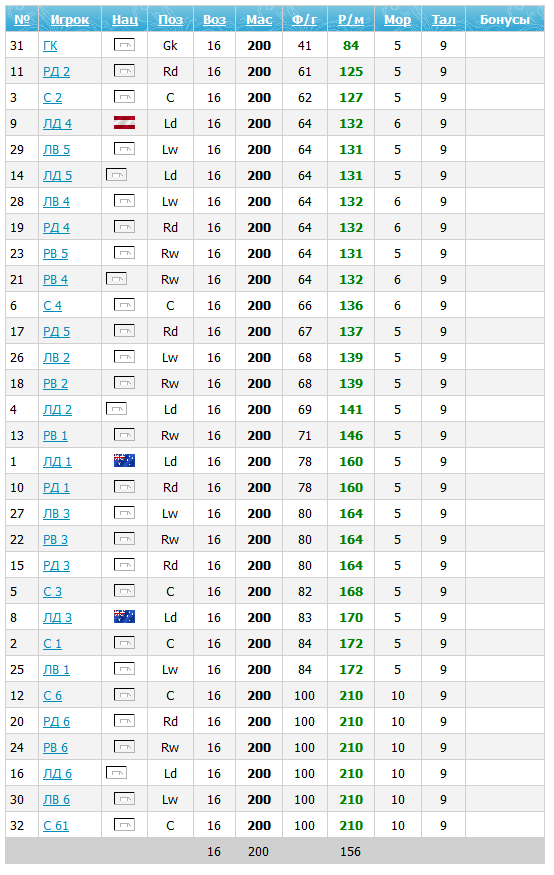Screen dimensions: 554x875
Task: Click the Australian flag icon for ЛД 3
Action: pyautogui.click(x=124, y=617)
